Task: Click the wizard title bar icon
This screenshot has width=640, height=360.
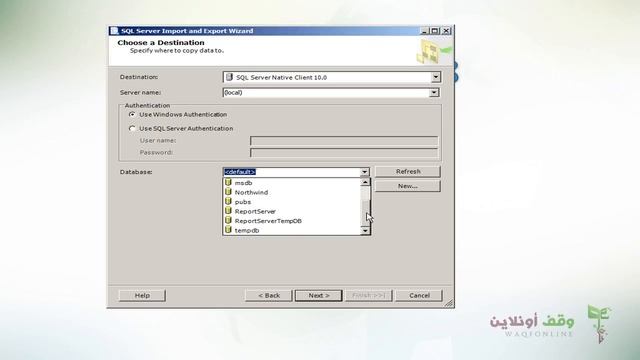Action: coord(114,31)
